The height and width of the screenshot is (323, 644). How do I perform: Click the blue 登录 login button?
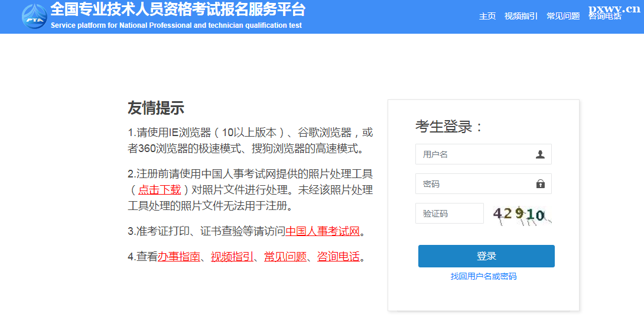[486, 256]
